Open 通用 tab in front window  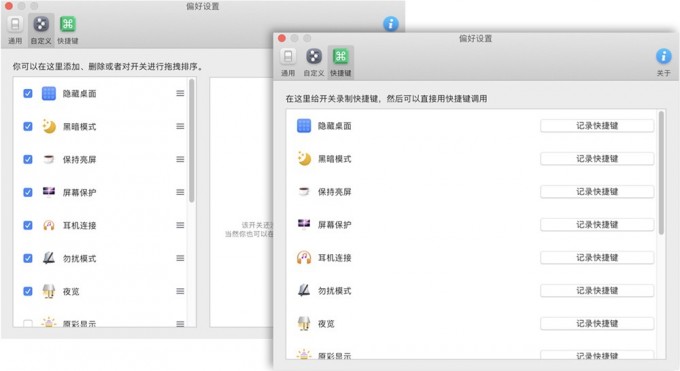tap(288, 62)
